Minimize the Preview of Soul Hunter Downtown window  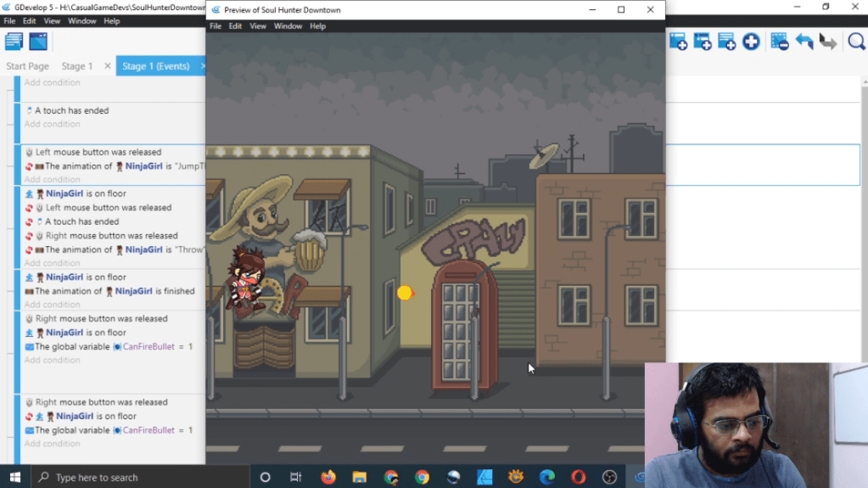(x=592, y=9)
